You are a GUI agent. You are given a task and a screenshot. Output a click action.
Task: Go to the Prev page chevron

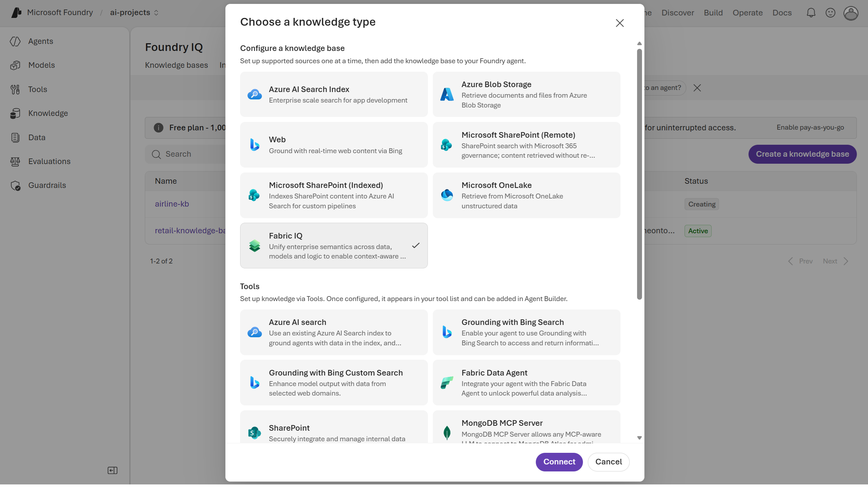[x=790, y=261]
